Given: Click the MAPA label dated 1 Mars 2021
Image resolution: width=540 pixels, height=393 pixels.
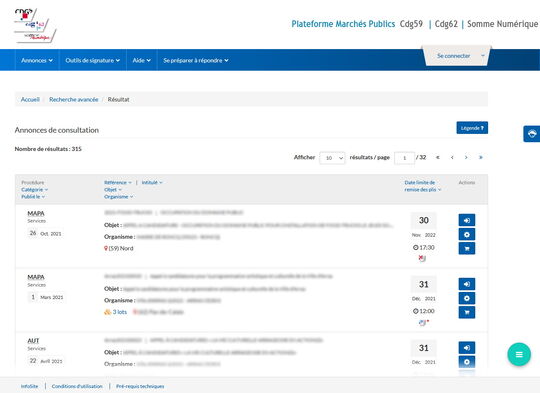Looking at the screenshot, I should (x=36, y=277).
